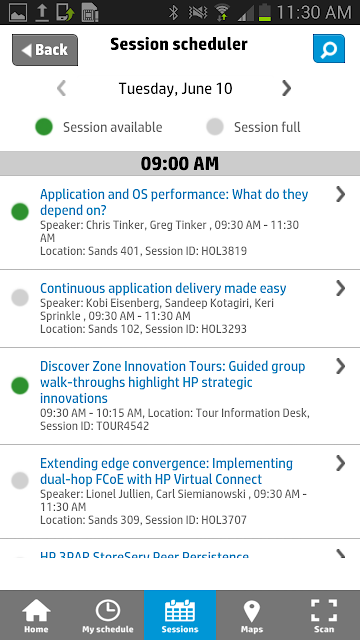Expand Continuous application delivery chevron
Screen dimensions: 360x640
click(340, 288)
